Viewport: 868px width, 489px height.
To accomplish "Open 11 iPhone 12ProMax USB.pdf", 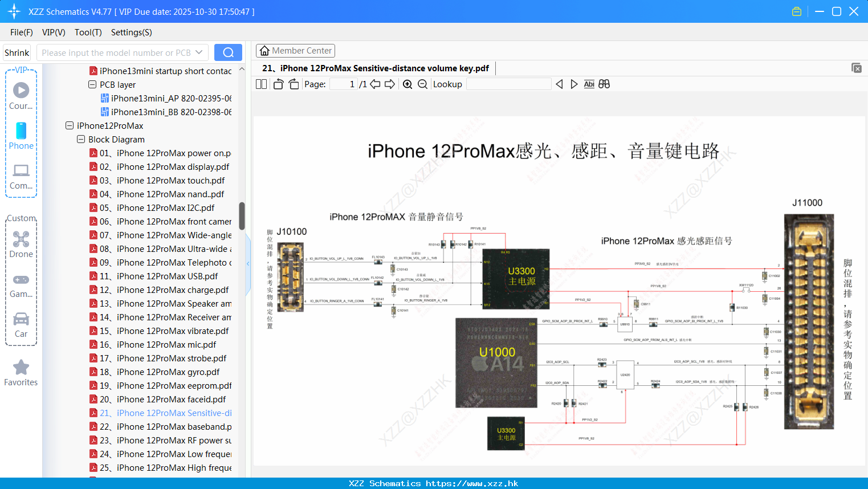I will pos(154,276).
